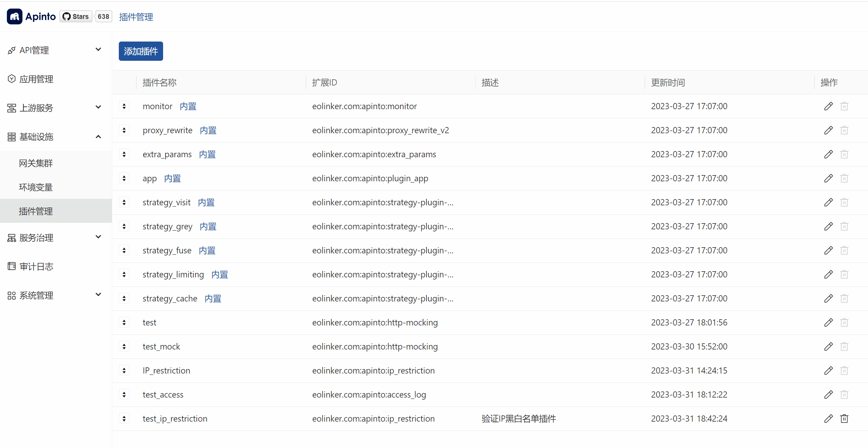Go to 环境变量 page
This screenshot has width=868, height=447.
pos(36,187)
